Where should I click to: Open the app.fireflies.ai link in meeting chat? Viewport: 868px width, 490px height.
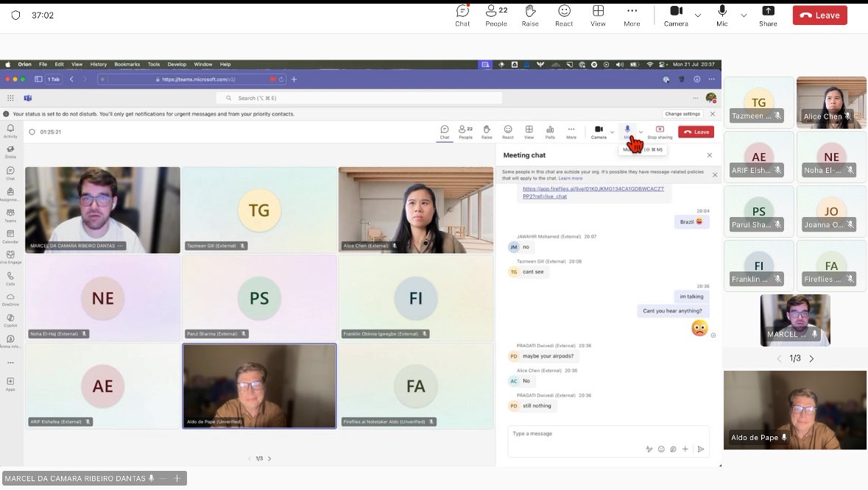pos(593,193)
